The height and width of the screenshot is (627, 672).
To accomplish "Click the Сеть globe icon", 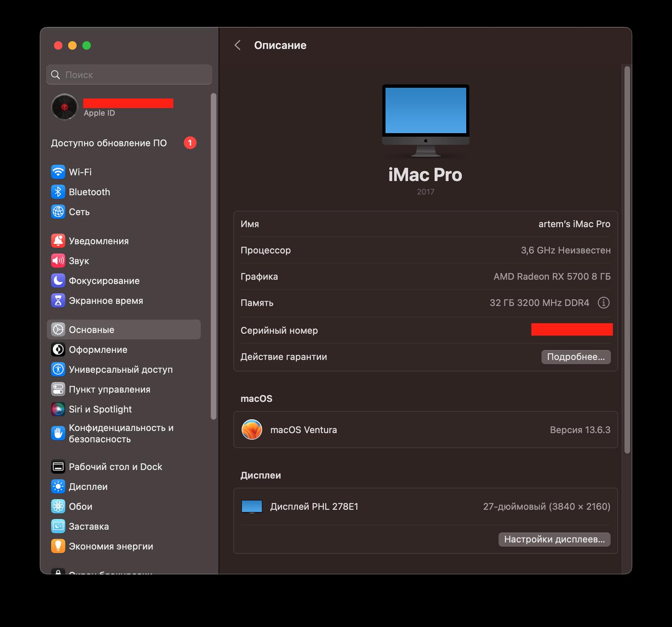I will click(58, 212).
